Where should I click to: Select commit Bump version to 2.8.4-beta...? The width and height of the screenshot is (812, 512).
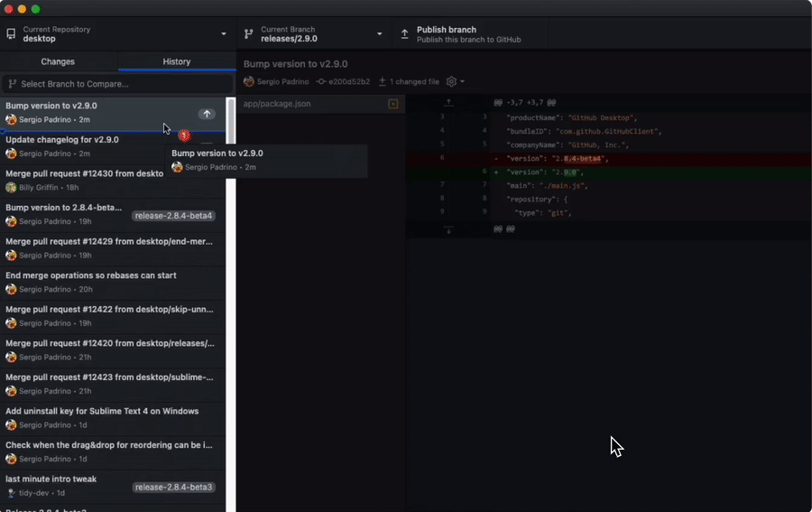pyautogui.click(x=113, y=215)
